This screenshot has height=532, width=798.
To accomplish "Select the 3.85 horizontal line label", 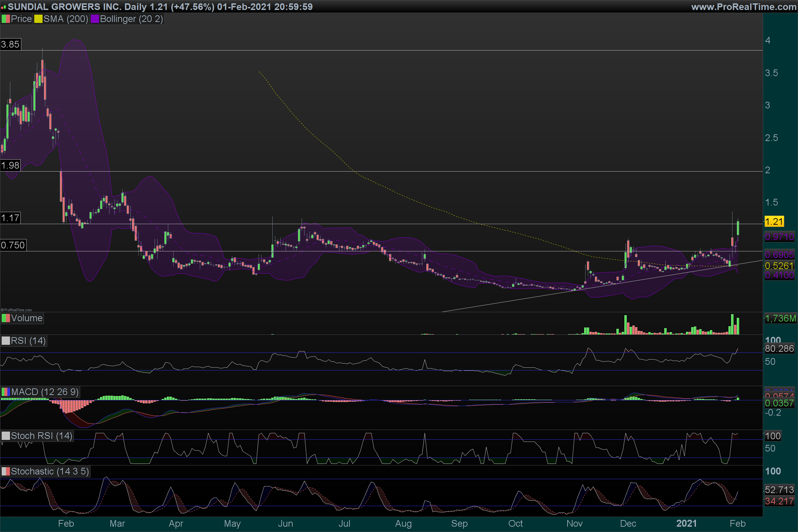I will click(x=10, y=45).
